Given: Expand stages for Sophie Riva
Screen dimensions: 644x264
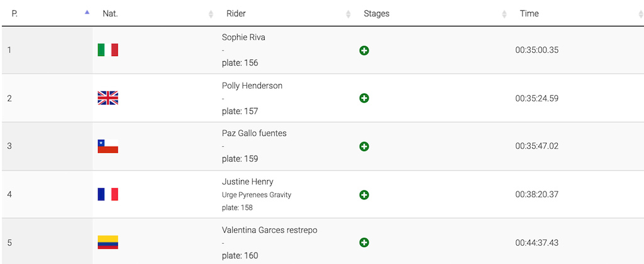Looking at the screenshot, I should click(364, 50).
